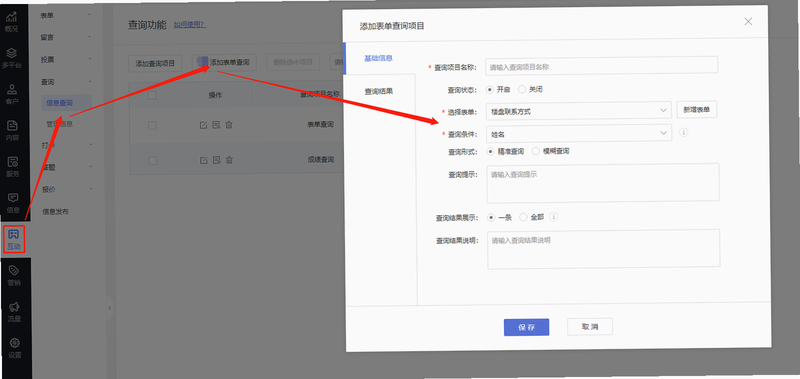Viewport: 800px width, 379px height.
Task: Focus the 查询项目名称 input field
Action: [602, 66]
